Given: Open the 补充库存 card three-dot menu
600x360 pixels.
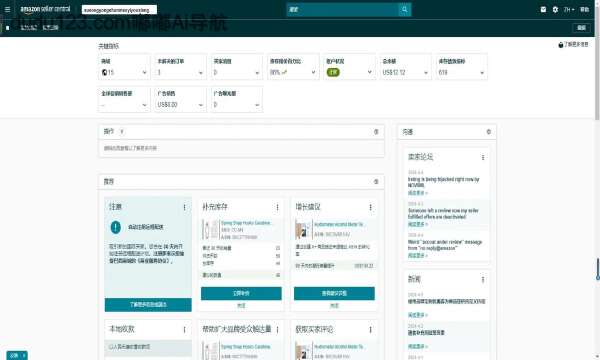Looking at the screenshot, I should click(277, 207).
